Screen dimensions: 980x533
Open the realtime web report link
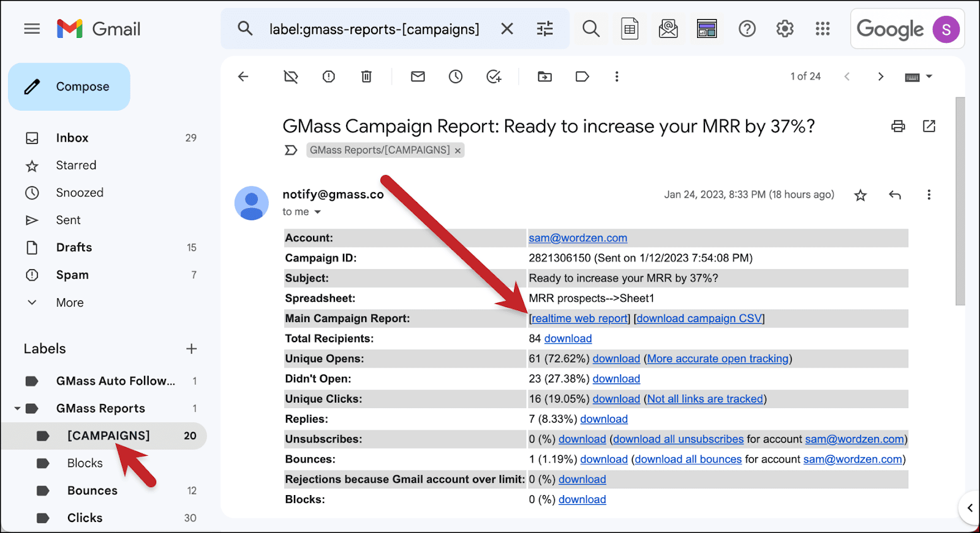click(579, 318)
